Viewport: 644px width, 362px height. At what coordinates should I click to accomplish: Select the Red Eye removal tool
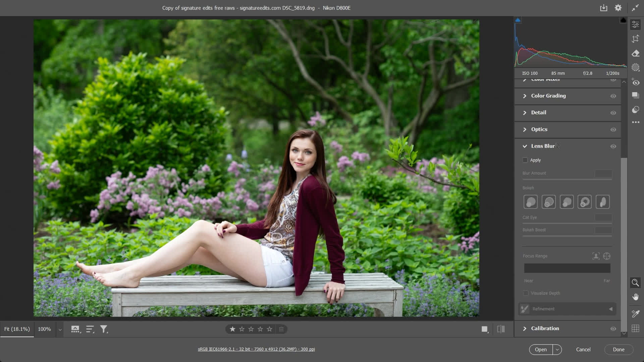point(635,82)
